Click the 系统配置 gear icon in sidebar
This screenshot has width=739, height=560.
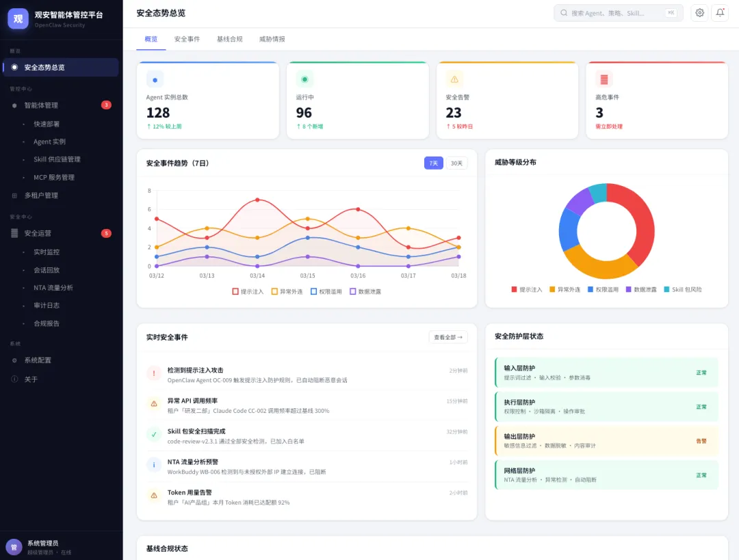pyautogui.click(x=14, y=360)
